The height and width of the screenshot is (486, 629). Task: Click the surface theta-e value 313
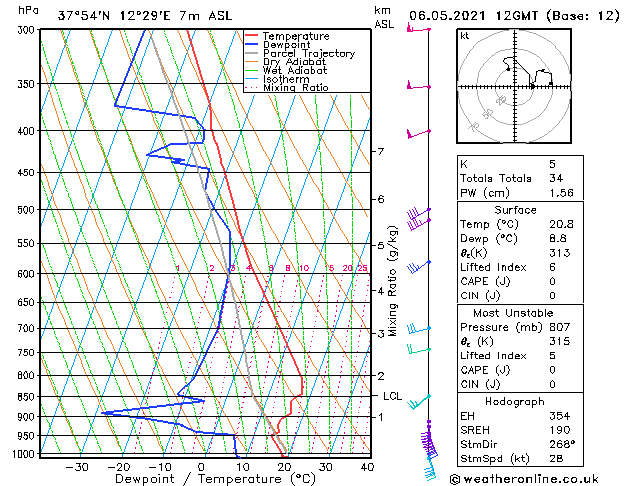pyautogui.click(x=560, y=253)
